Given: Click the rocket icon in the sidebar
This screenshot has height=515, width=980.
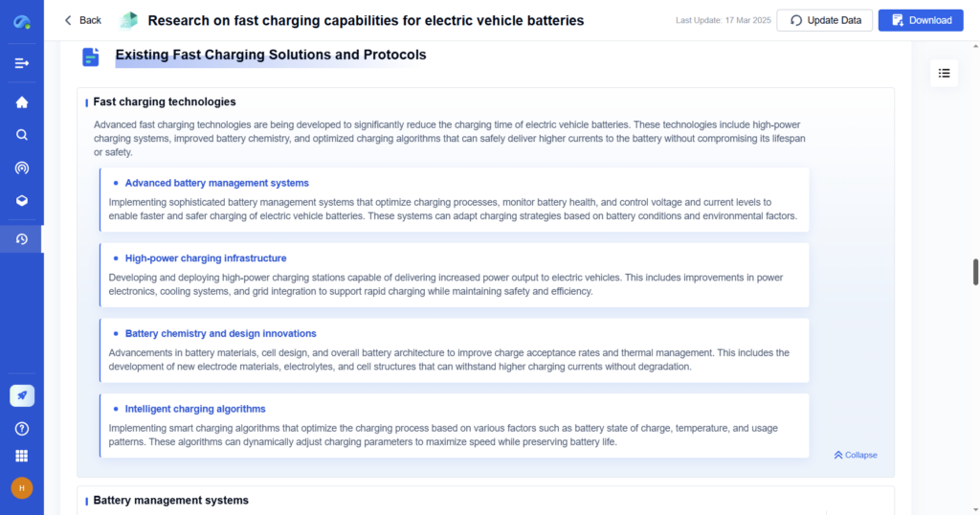Looking at the screenshot, I should (21, 395).
